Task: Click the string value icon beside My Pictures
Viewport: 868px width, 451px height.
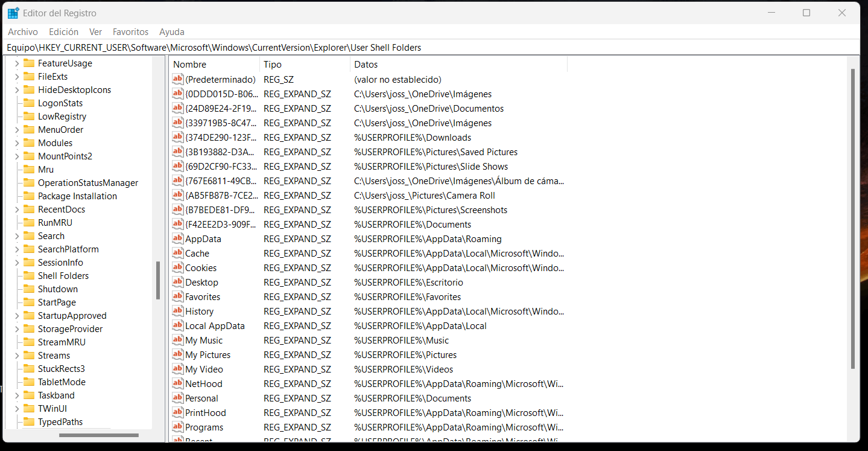Action: click(177, 354)
